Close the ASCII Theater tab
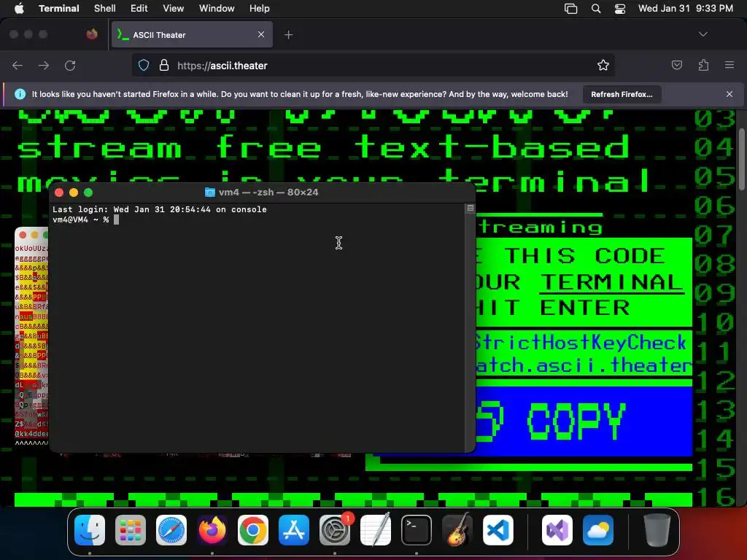This screenshot has height=560, width=747. pyautogui.click(x=261, y=34)
